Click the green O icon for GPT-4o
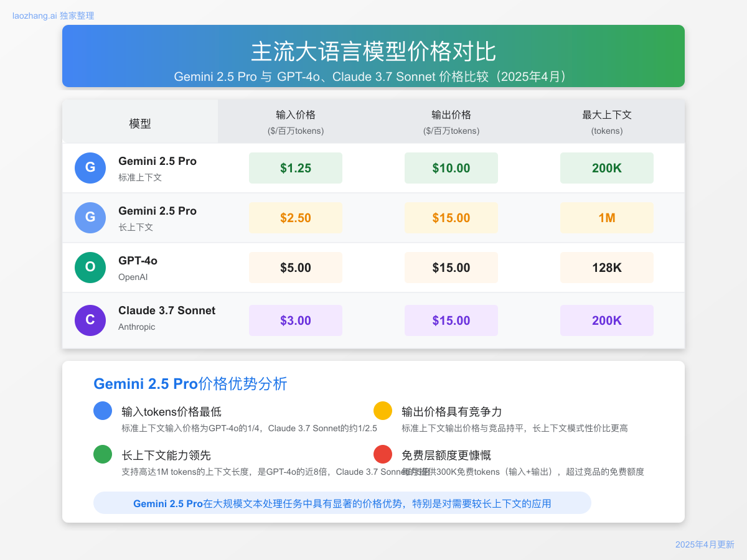 [90, 268]
